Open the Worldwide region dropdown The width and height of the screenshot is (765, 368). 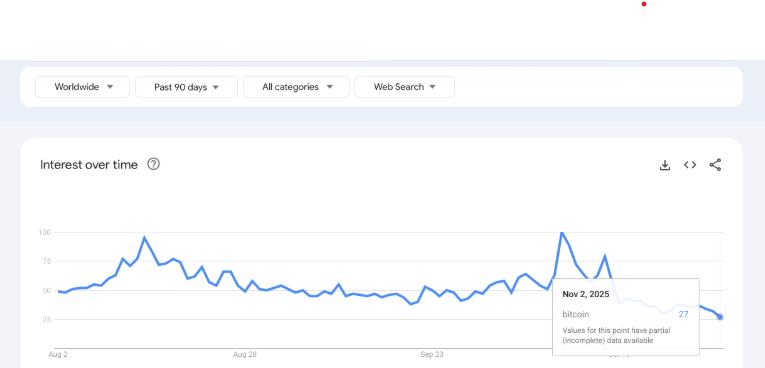click(x=82, y=87)
